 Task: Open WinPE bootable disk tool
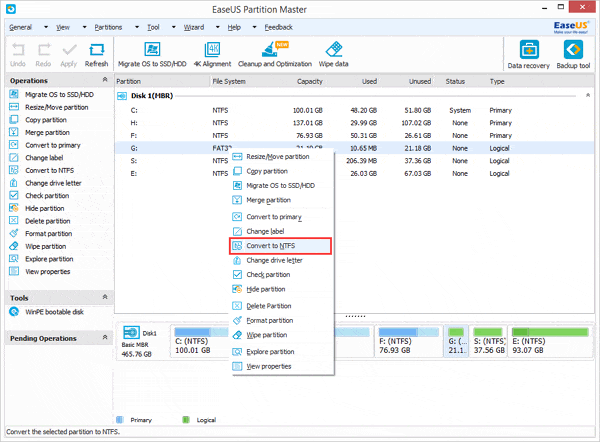54,312
